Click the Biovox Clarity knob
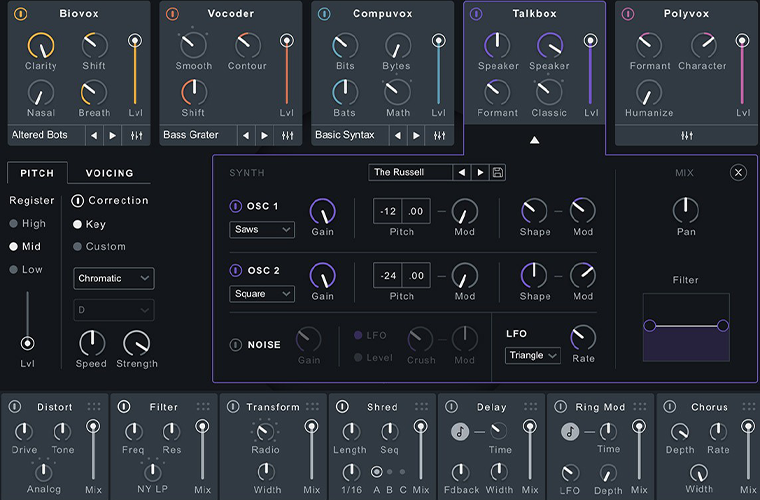Viewport: 760px width, 500px height. click(41, 46)
